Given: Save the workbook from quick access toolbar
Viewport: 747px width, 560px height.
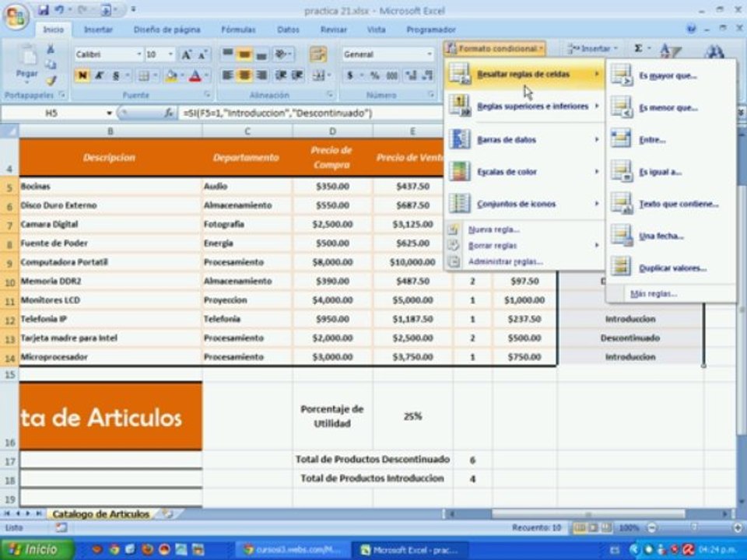Looking at the screenshot, I should [x=43, y=9].
